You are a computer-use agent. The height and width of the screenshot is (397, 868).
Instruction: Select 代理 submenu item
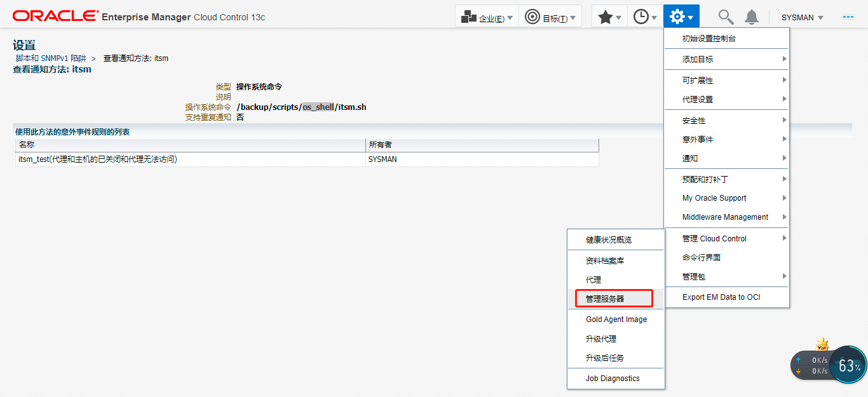click(x=616, y=280)
